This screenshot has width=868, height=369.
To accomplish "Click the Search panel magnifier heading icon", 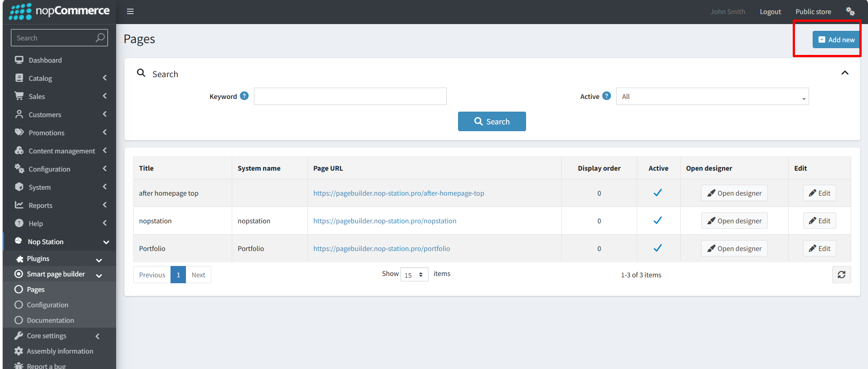I will [x=141, y=73].
